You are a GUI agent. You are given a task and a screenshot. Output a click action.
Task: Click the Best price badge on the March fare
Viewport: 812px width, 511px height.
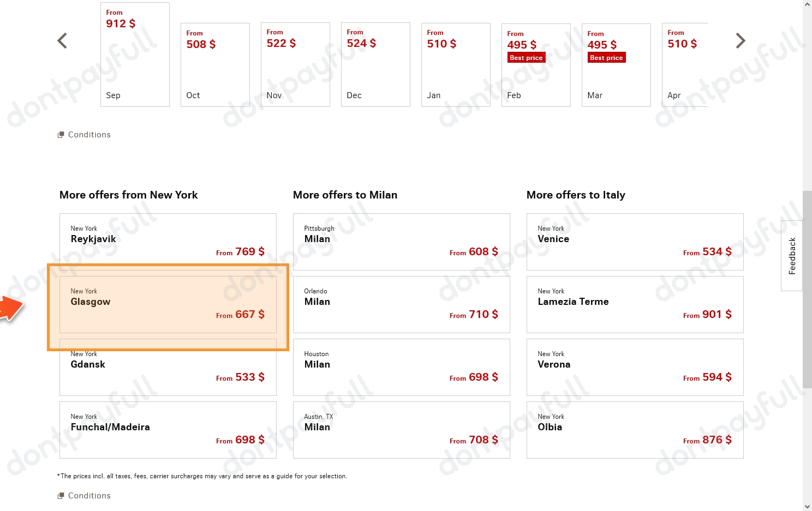tap(606, 57)
